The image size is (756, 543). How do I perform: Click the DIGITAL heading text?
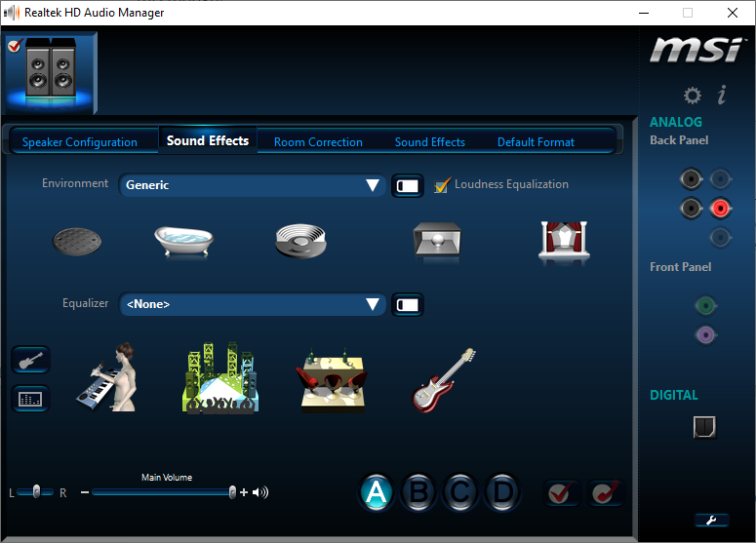click(674, 395)
